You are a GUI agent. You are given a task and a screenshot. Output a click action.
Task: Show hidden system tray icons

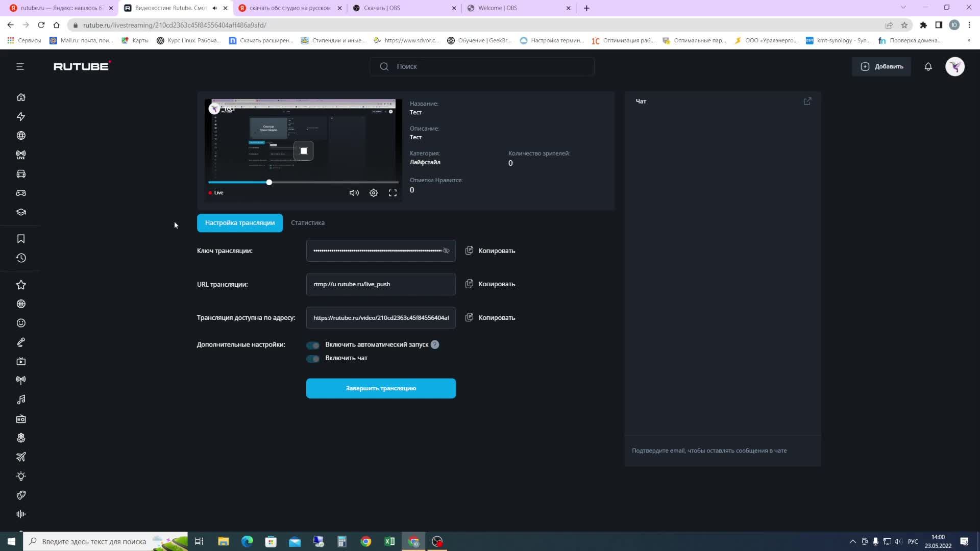[852, 541]
